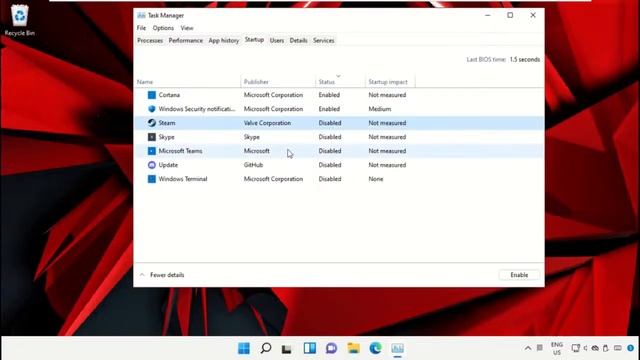This screenshot has height=360, width=640.
Task: Select the Steam name text
Action: click(x=167, y=123)
